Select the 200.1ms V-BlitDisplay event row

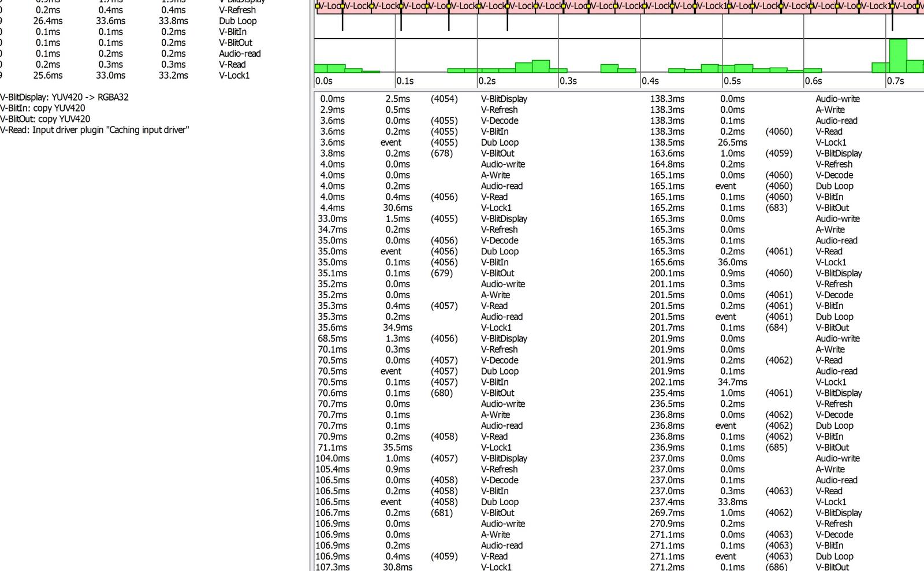[757, 273]
